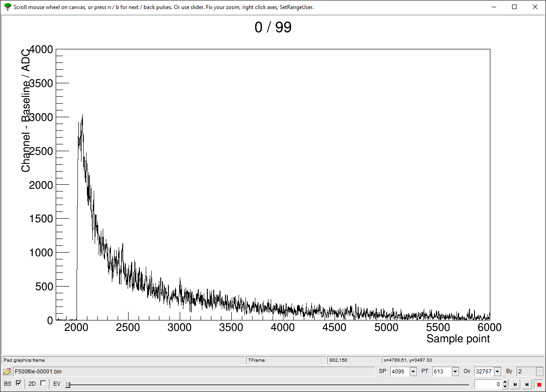Click the 0 / 99 plot title
Image resolution: width=546 pixels, height=392 pixels.
tap(273, 28)
